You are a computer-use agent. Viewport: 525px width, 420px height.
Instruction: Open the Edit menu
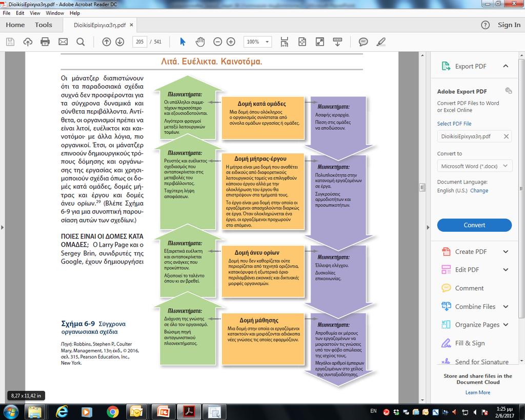(x=20, y=13)
